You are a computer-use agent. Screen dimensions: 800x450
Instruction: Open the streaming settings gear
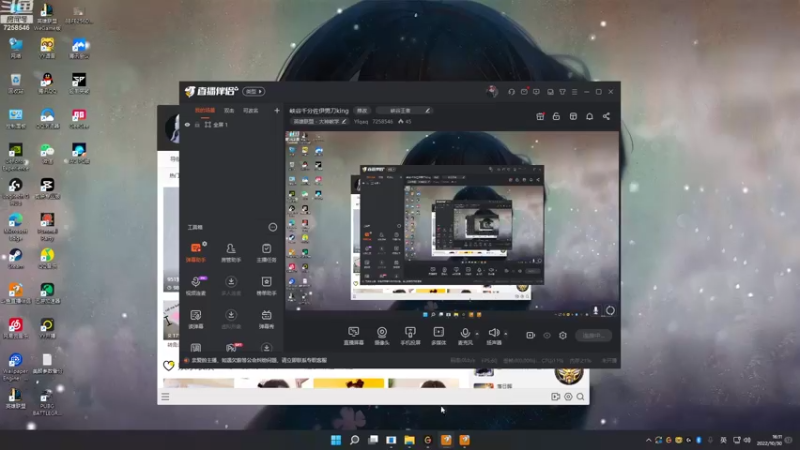coord(563,335)
